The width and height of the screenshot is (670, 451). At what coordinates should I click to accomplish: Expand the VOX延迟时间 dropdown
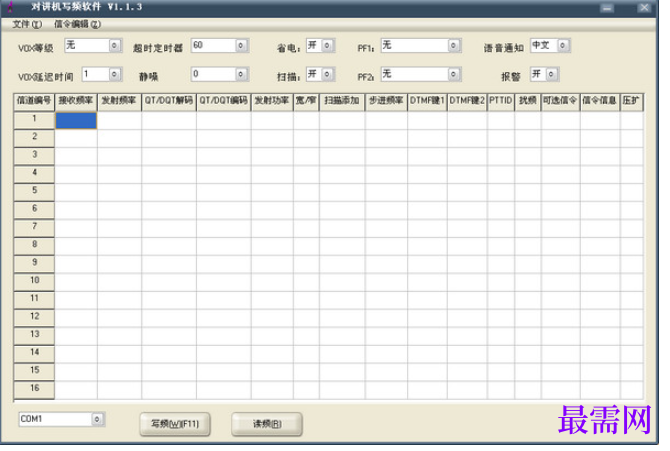[x=114, y=74]
